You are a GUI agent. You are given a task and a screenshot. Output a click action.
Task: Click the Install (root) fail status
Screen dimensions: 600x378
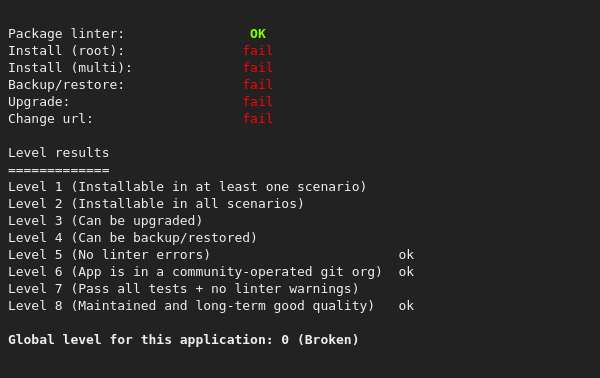click(x=258, y=51)
